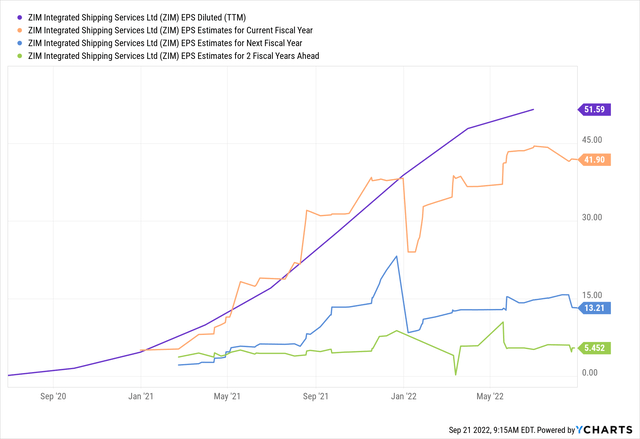
Task: Click the Jan '22 x-axis label
Action: (x=404, y=397)
